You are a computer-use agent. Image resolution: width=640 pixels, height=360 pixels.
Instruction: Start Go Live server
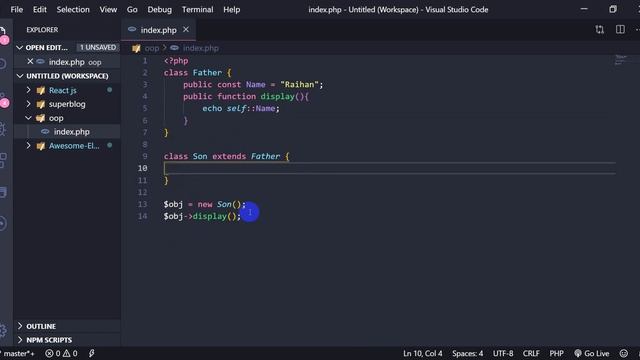tap(592, 353)
